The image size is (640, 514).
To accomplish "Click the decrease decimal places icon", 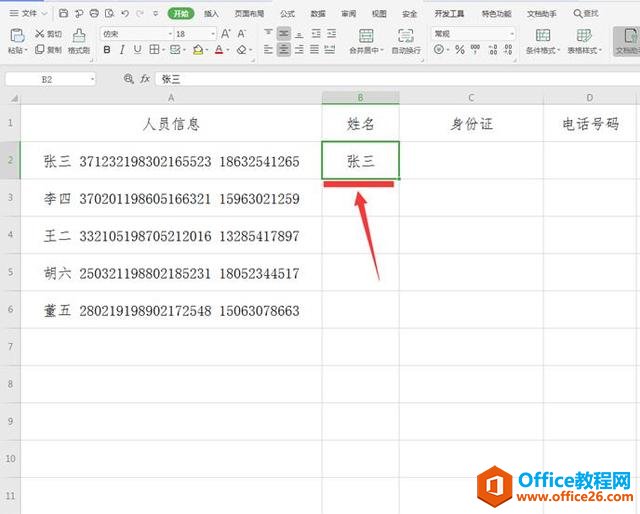I will [x=508, y=50].
